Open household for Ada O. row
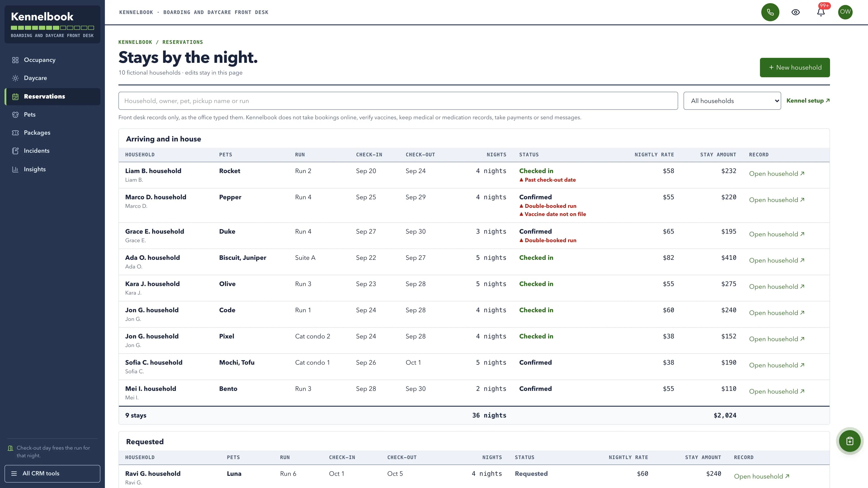This screenshot has height=488, width=868. click(x=776, y=261)
